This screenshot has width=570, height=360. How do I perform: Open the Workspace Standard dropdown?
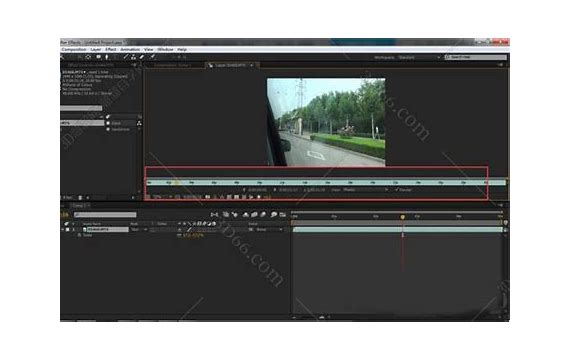419,57
